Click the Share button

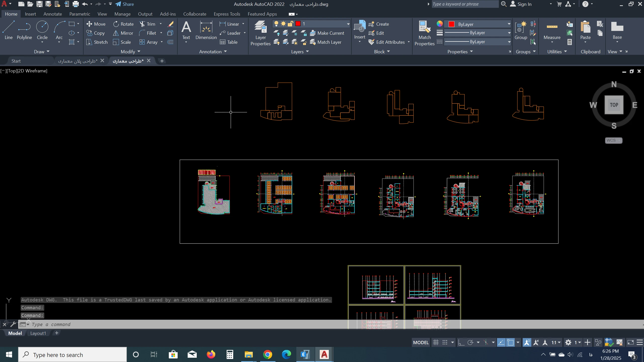tap(125, 4)
